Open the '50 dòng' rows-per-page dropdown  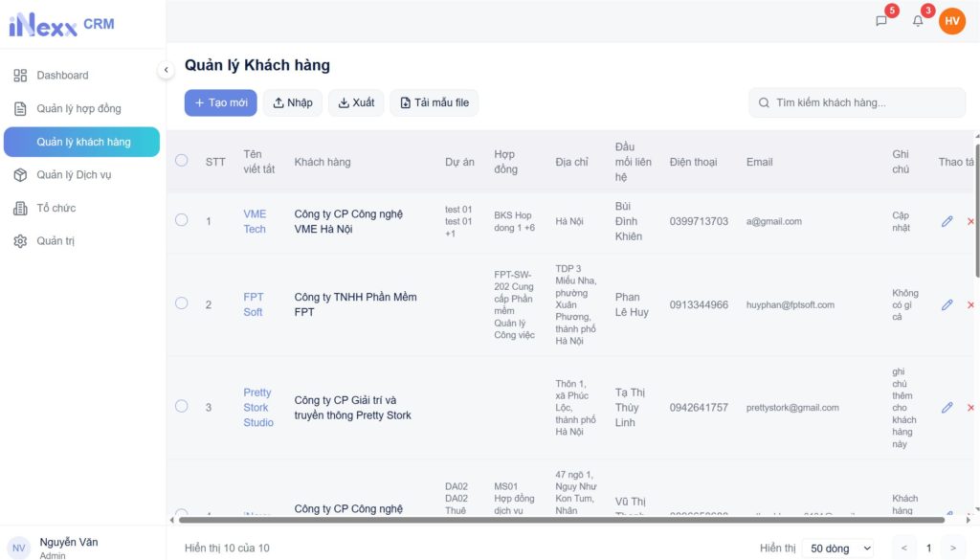837,548
